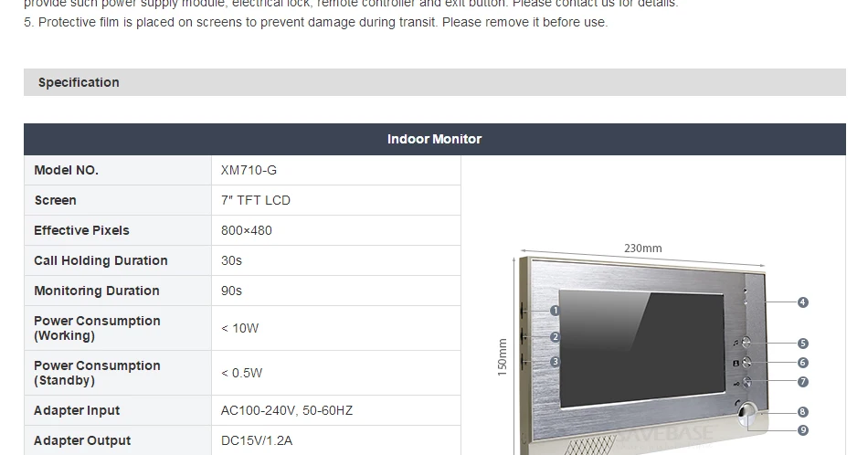Click the Power Consumption (Working) label
The height and width of the screenshot is (455, 868).
click(98, 328)
